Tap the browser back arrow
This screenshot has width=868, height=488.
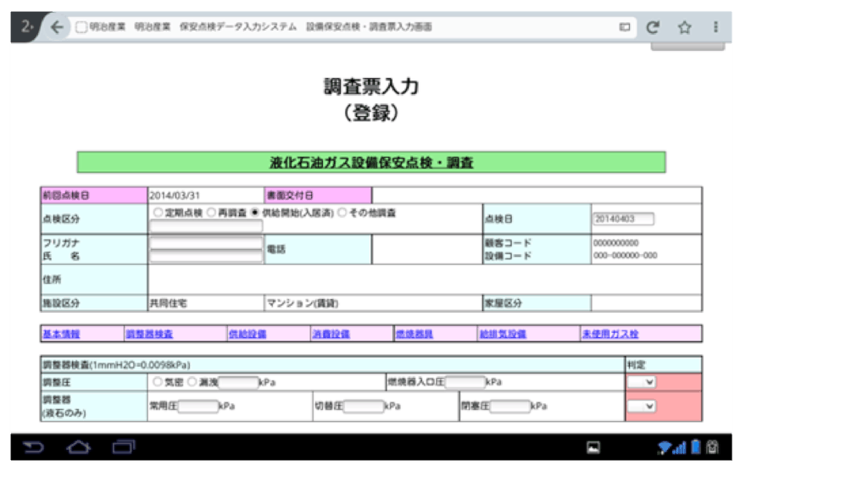[57, 27]
